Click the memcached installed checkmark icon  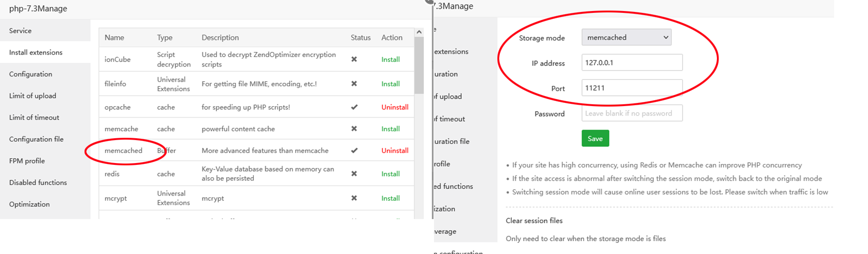click(x=354, y=151)
